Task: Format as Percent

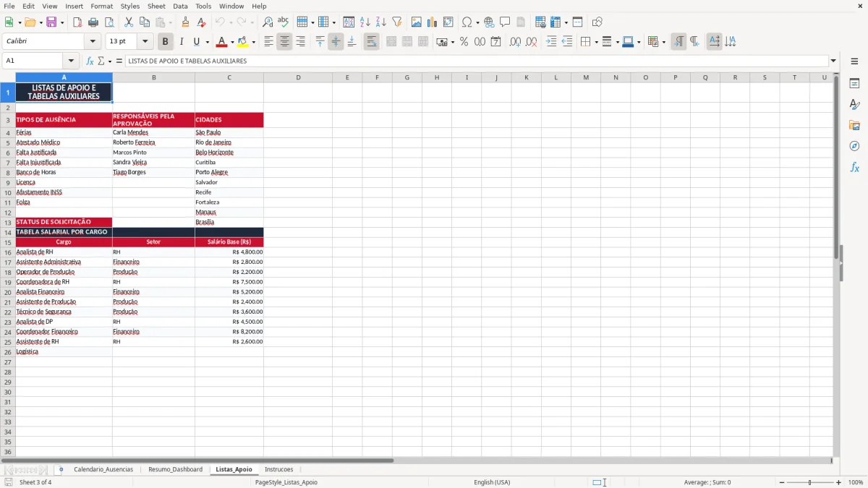Action: click(x=464, y=42)
